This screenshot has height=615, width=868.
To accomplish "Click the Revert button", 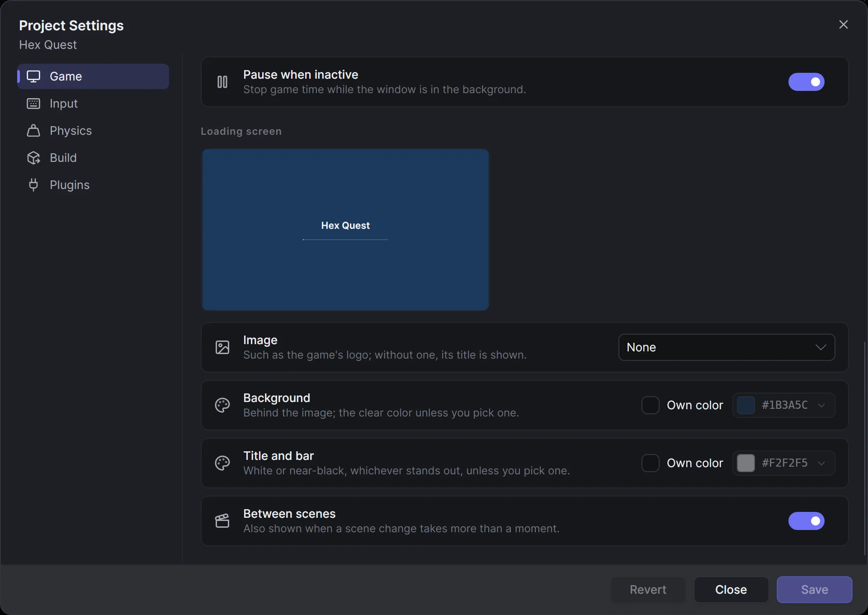I will click(x=648, y=590).
